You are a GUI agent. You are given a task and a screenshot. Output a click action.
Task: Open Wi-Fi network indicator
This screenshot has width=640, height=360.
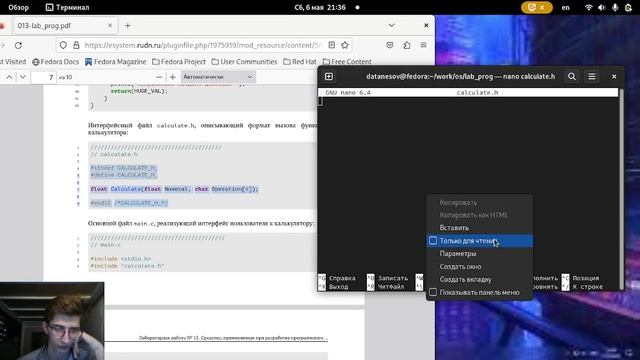click(x=588, y=7)
